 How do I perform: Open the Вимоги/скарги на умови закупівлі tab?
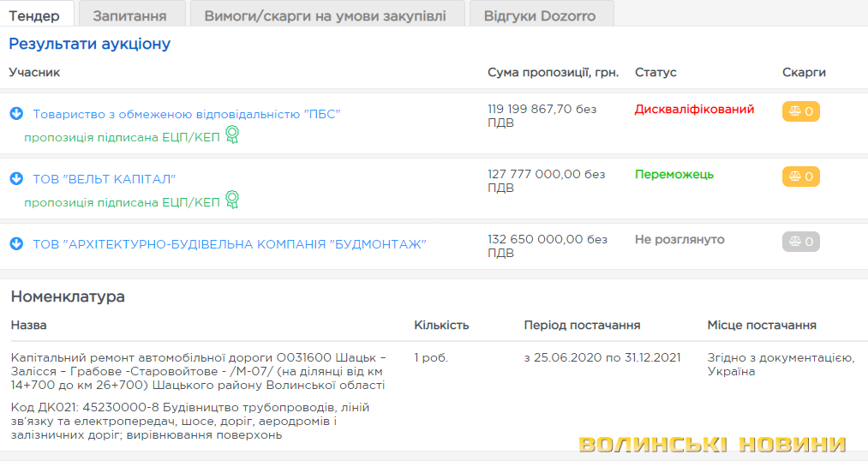coord(324,15)
